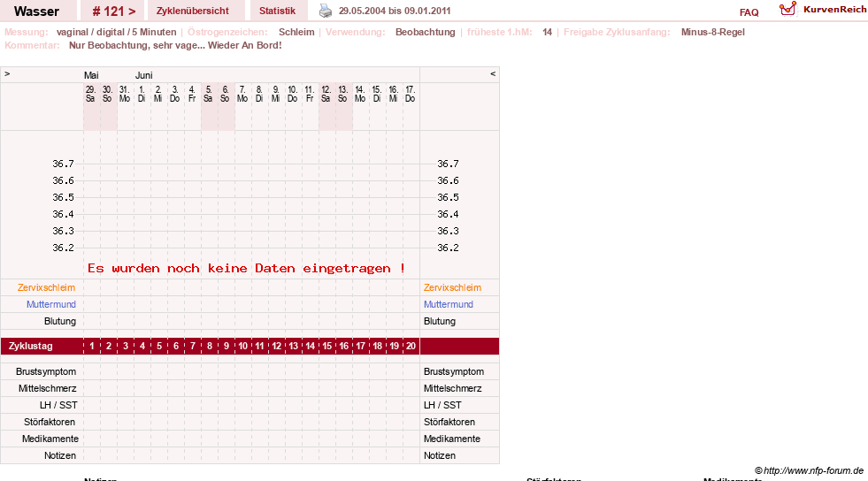Click the Schleim estrogen sign value
The width and height of the screenshot is (868, 481).
click(x=296, y=32)
